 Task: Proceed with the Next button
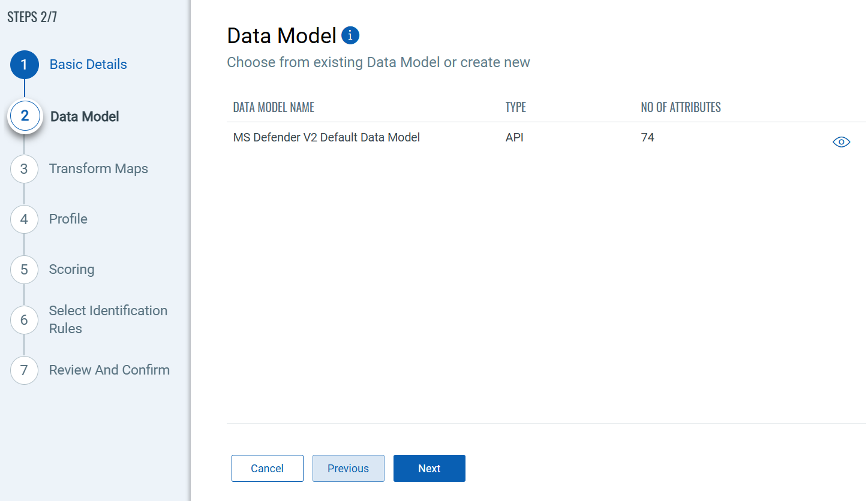430,469
